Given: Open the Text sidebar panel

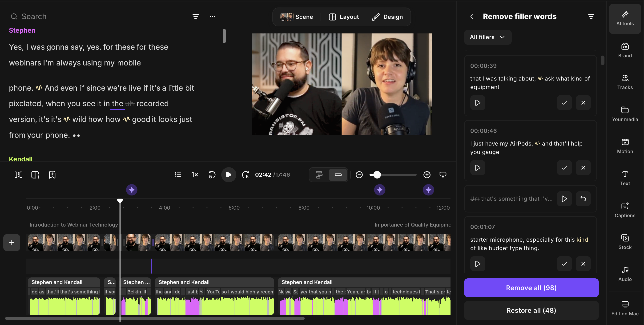Looking at the screenshot, I should [x=625, y=178].
